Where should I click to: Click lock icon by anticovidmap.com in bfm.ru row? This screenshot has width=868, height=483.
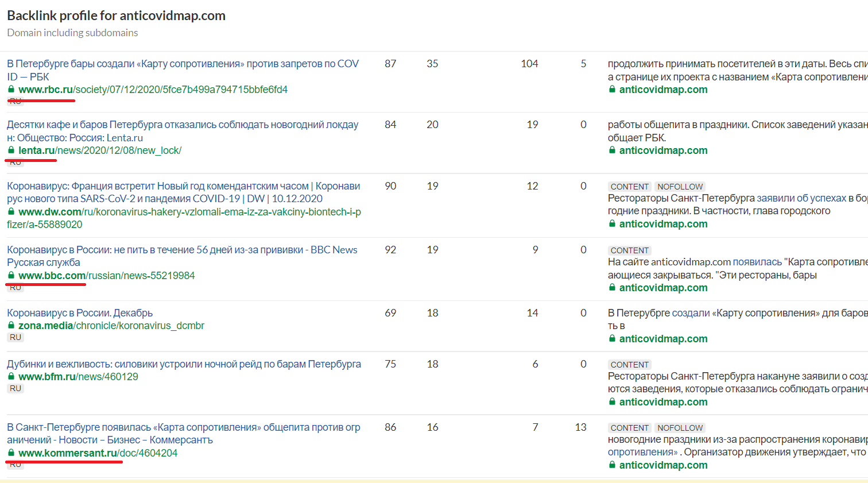(612, 402)
